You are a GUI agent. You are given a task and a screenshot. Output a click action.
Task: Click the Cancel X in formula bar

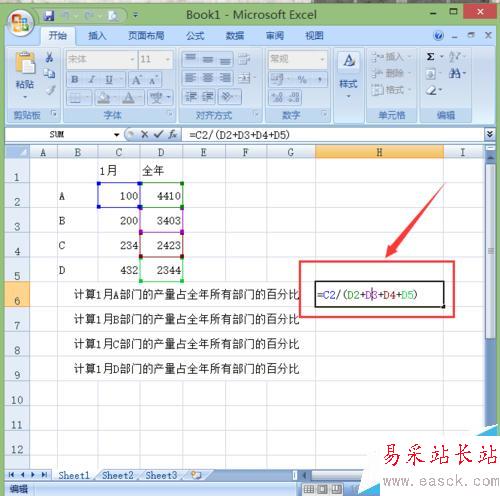pyautogui.click(x=145, y=135)
